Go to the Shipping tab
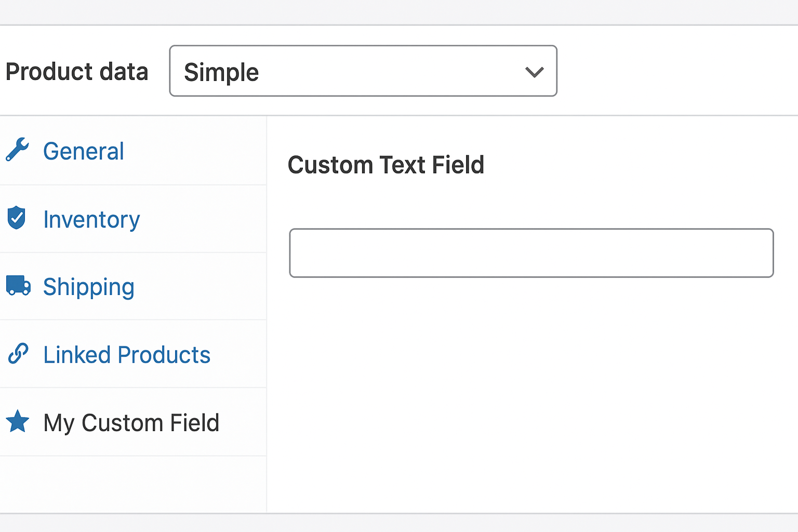This screenshot has width=798, height=532. (x=88, y=287)
